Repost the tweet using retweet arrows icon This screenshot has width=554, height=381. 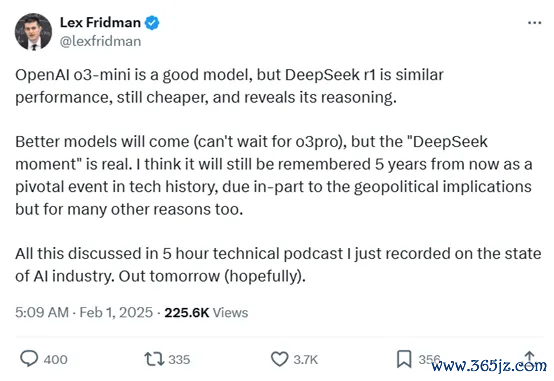pos(154,359)
